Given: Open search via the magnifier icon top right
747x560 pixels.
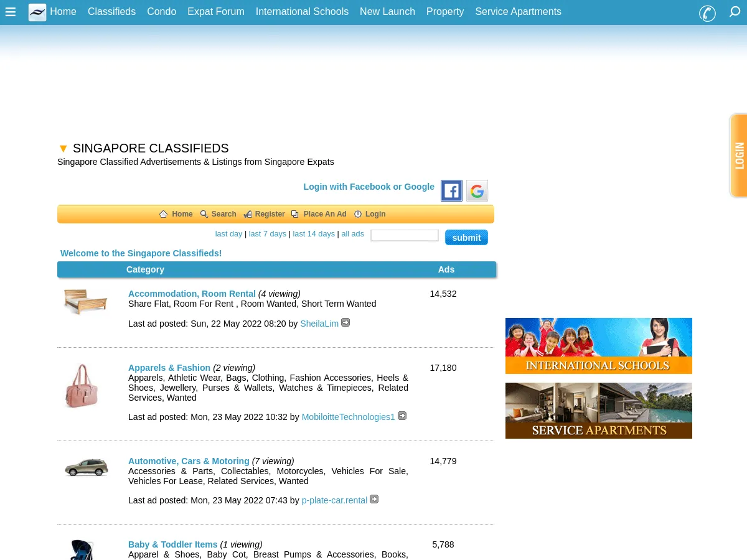Looking at the screenshot, I should pos(735,12).
